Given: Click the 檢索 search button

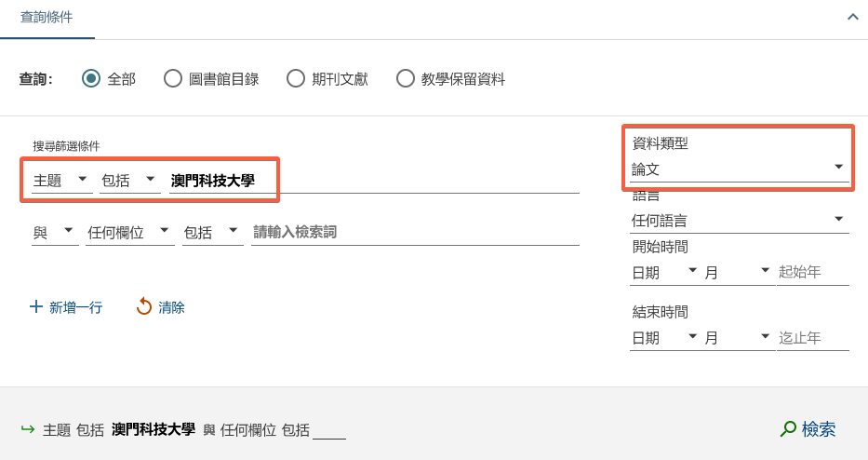Looking at the screenshot, I should [x=808, y=429].
